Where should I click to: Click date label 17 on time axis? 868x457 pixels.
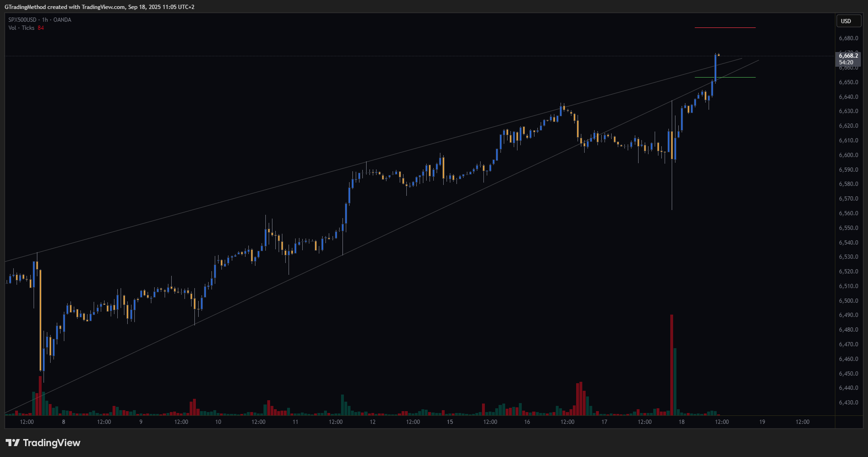click(x=604, y=422)
